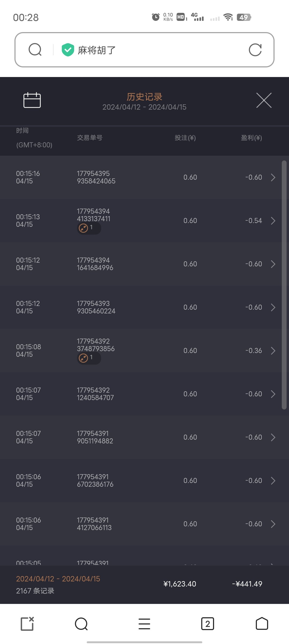
Task: Tap the green security shield icon
Action: [x=68, y=50]
